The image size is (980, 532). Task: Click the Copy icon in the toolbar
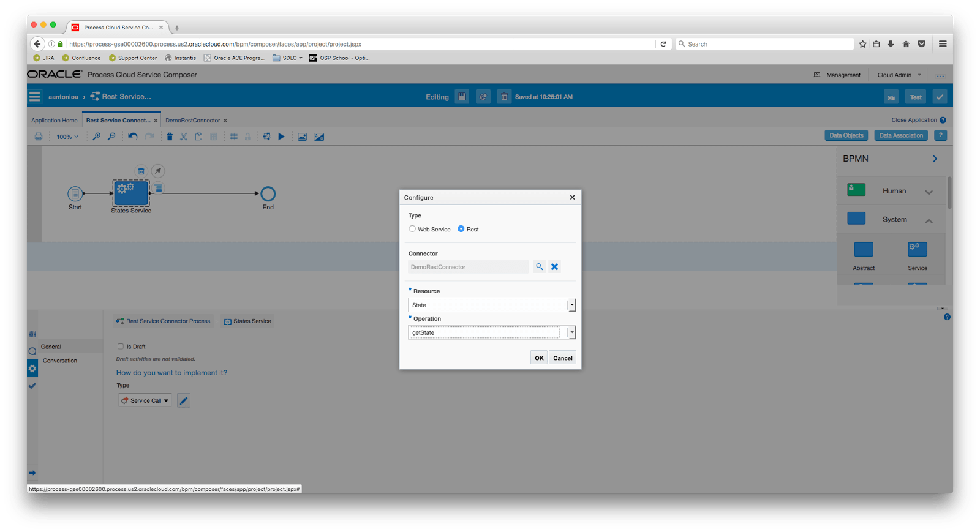[199, 137]
